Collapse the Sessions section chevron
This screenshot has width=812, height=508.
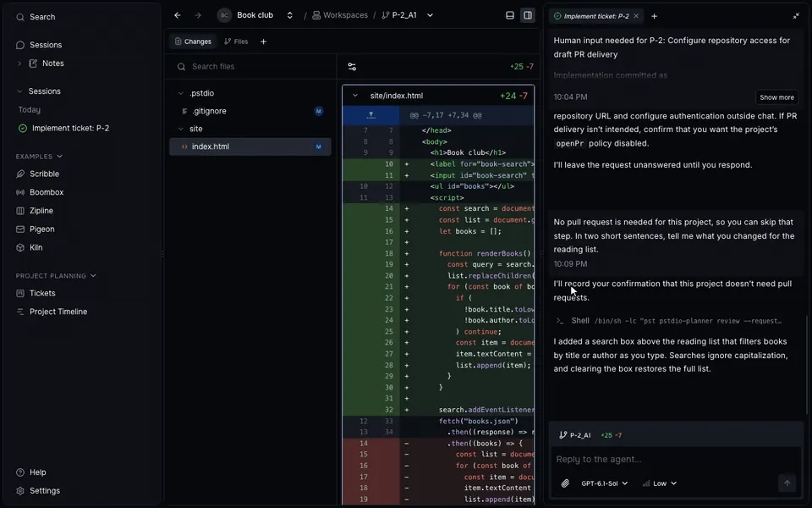(19, 91)
